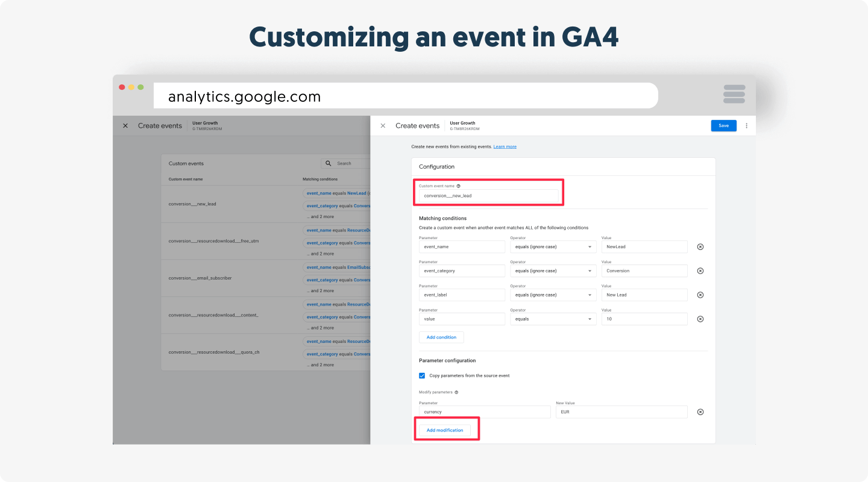Click the browser hamburger menu icon
868x482 pixels.
[734, 95]
